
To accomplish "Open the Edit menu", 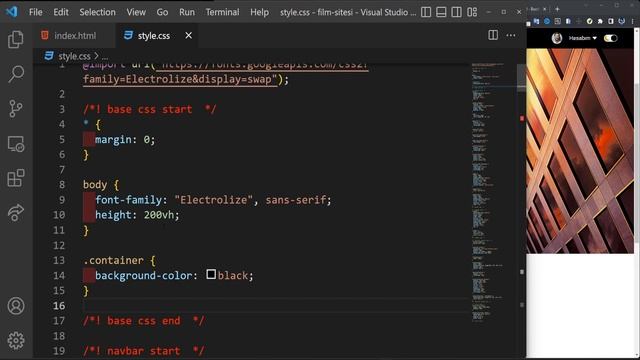I will coord(61,12).
